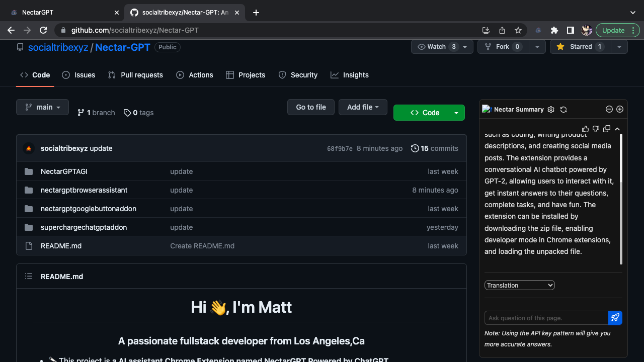644x362 pixels.
Task: Open nectargptgooglebuttonaddon folder
Action: point(89,209)
